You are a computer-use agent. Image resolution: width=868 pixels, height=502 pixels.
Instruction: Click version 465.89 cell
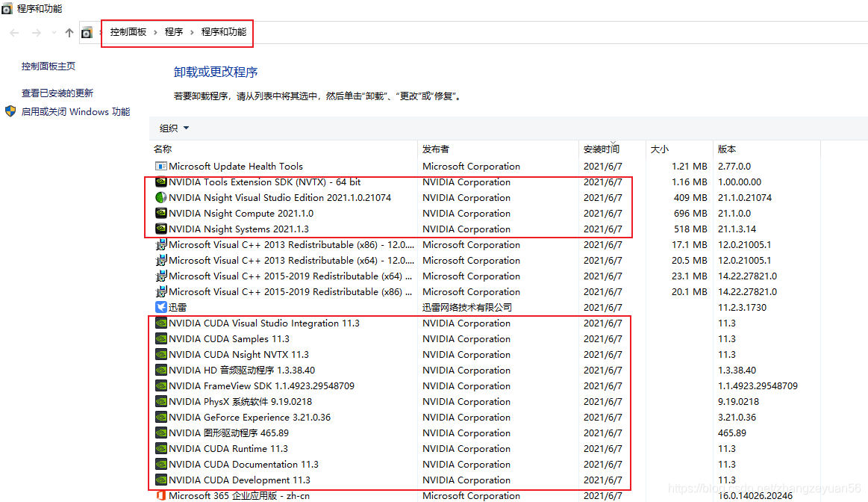732,433
